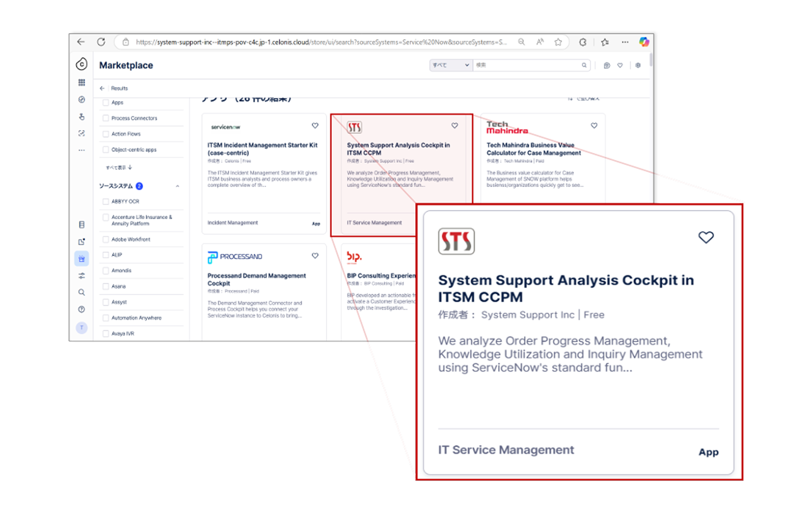Click the Marketplace search input field
This screenshot has height=513, width=812.
coord(526,65)
